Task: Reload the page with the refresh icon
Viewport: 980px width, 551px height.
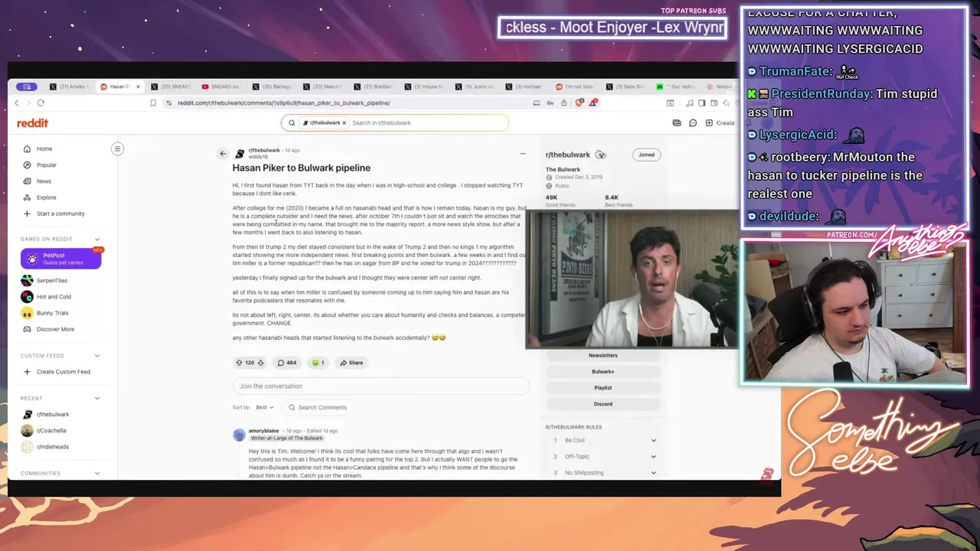Action: (x=41, y=103)
